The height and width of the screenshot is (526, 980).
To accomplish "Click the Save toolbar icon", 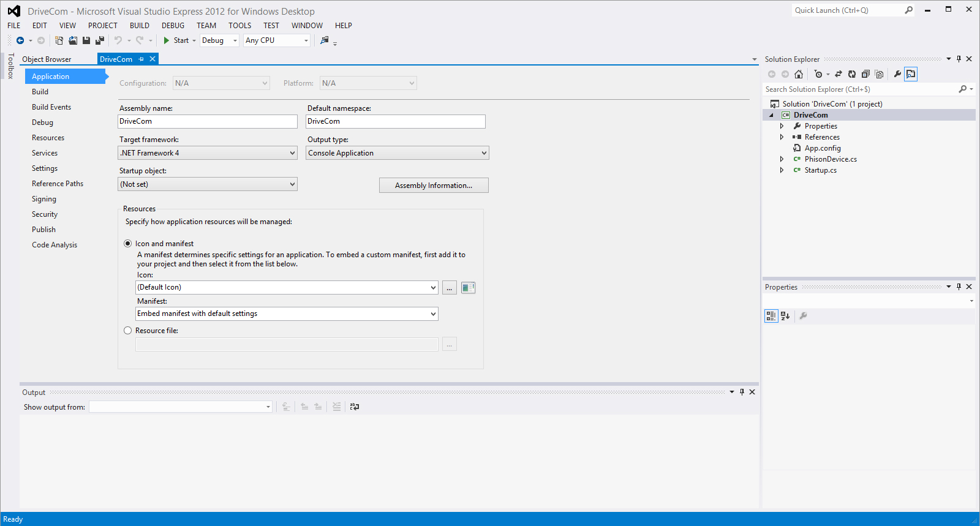I will click(x=86, y=40).
